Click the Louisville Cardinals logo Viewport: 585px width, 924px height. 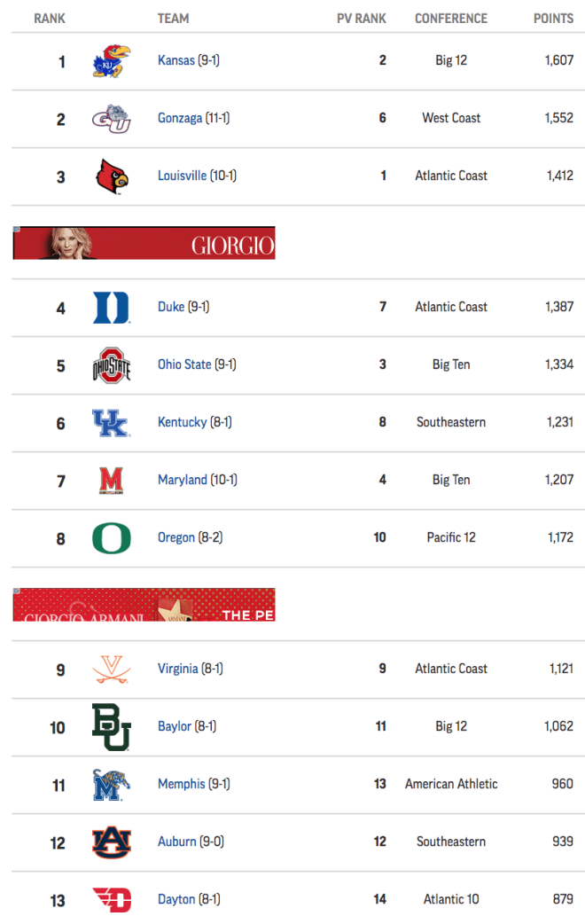click(x=112, y=176)
